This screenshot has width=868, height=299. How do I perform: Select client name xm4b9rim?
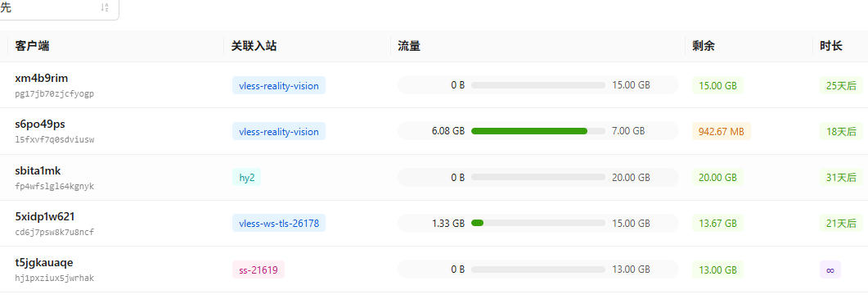pyautogui.click(x=42, y=78)
